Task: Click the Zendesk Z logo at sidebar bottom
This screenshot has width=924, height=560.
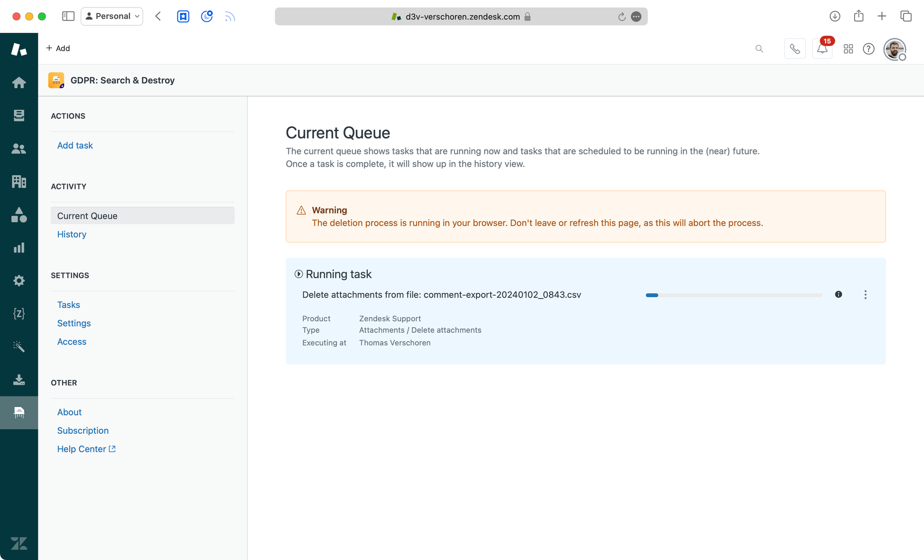Action: click(19, 543)
